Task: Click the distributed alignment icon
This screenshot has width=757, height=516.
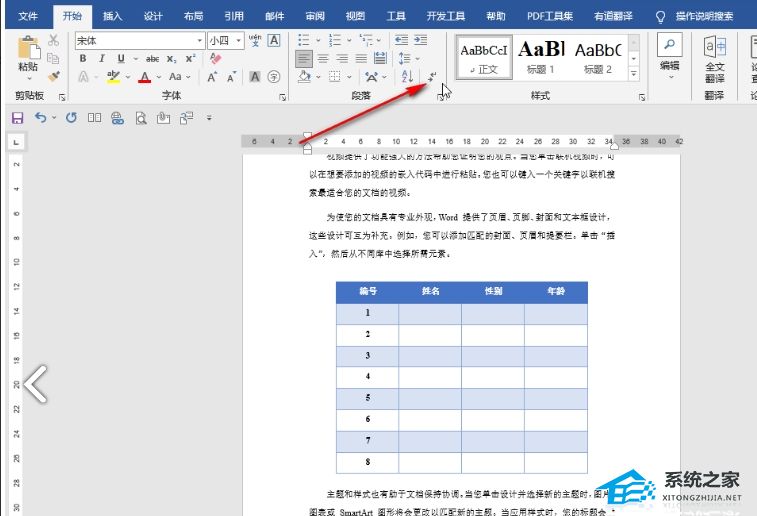Action: click(380, 59)
